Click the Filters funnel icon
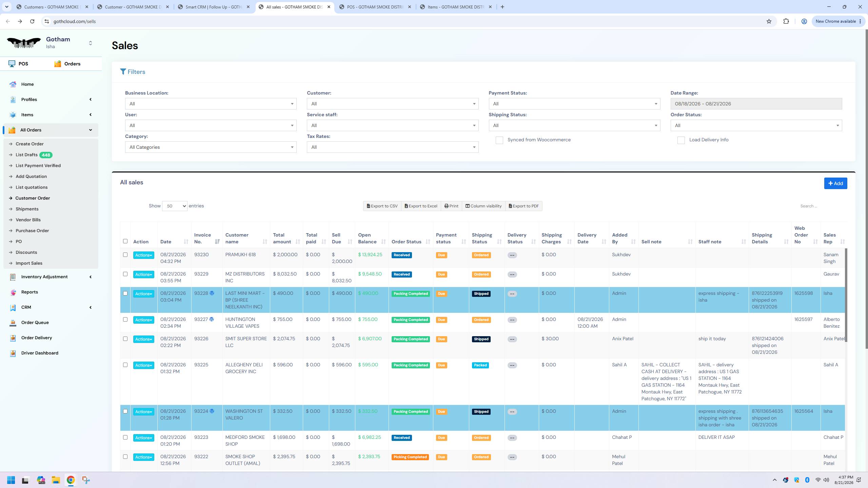868x488 pixels. pos(123,72)
